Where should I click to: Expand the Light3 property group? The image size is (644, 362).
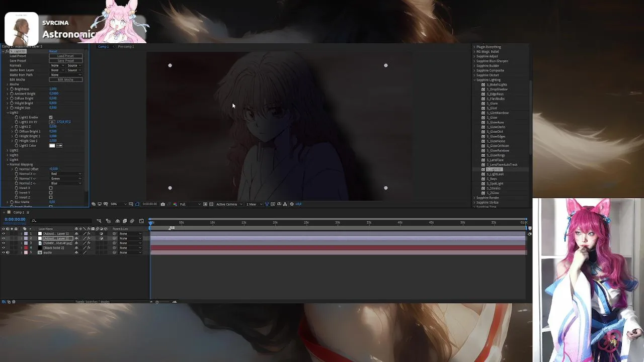click(8, 155)
